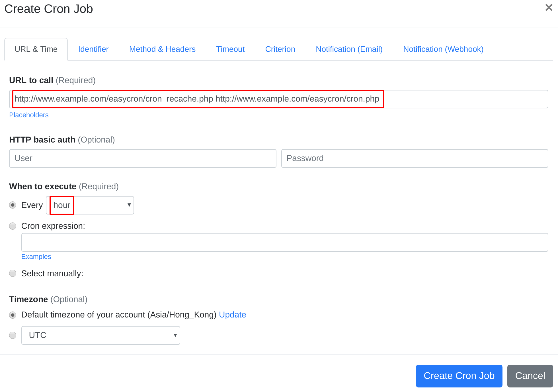Switch to the Identifier tab
The height and width of the screenshot is (392, 558).
(x=93, y=49)
